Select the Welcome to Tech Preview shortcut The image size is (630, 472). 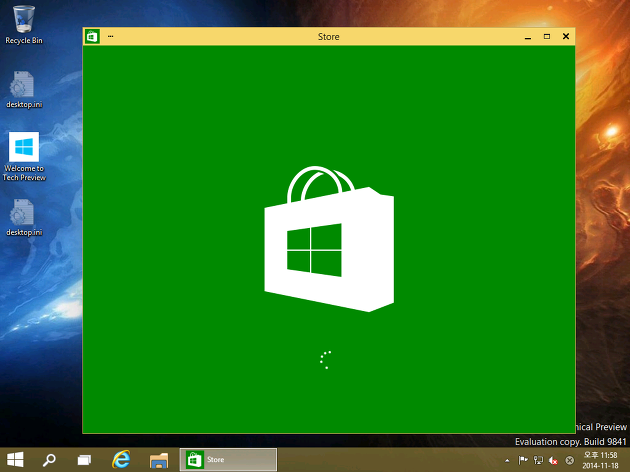(24, 157)
